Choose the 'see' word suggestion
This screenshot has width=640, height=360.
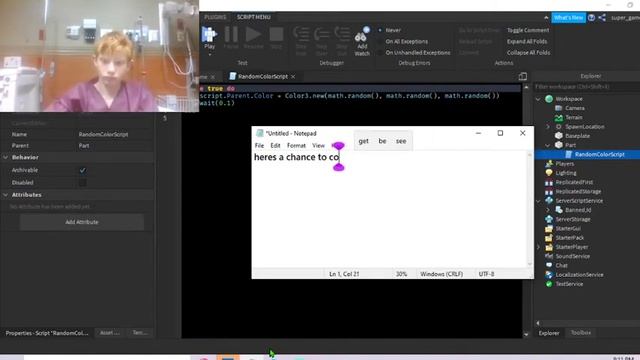click(x=401, y=141)
